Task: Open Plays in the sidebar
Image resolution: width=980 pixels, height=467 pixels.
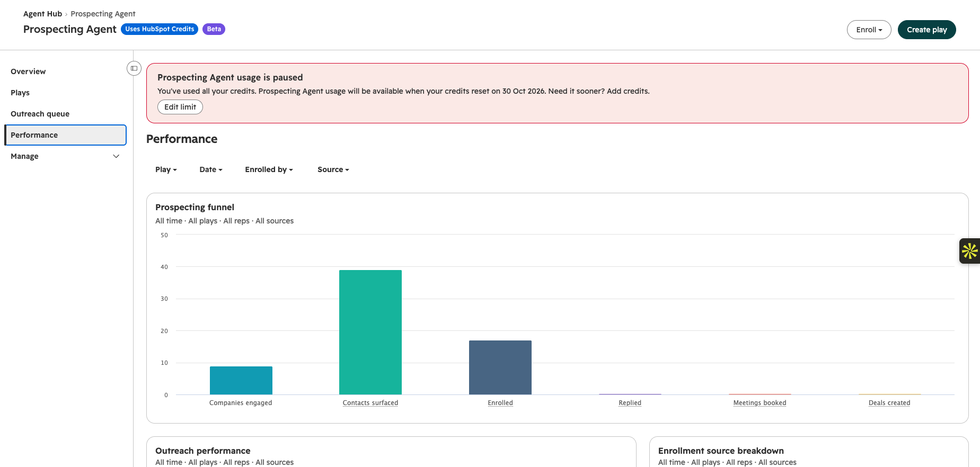Action: (x=20, y=93)
